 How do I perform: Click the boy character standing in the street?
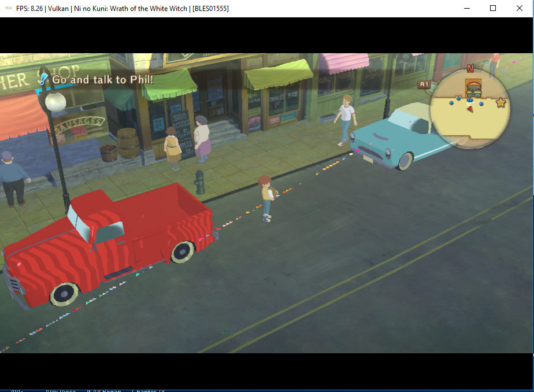[266, 198]
